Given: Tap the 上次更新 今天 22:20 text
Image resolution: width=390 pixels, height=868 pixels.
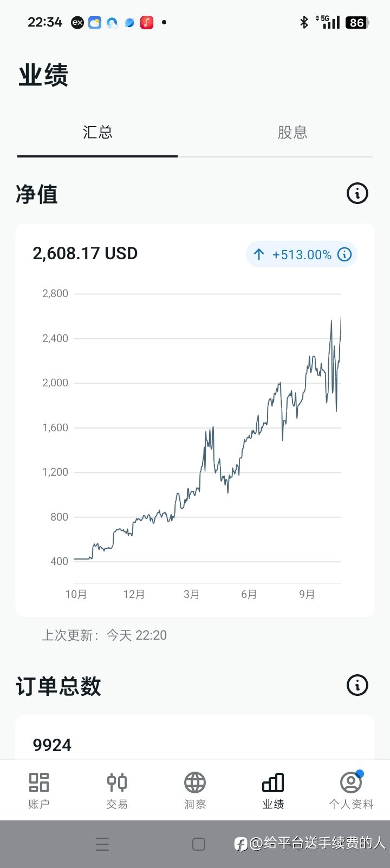Looking at the screenshot, I should point(104,635).
